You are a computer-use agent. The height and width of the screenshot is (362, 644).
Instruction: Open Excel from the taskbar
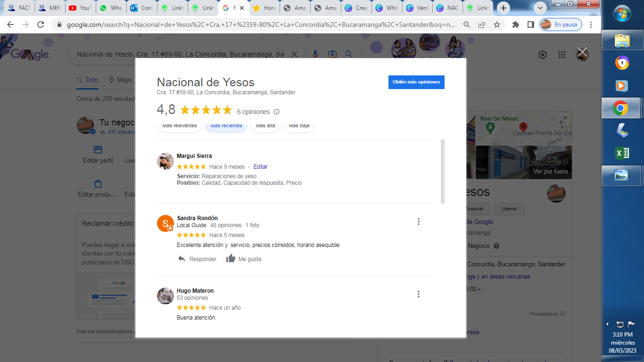(622, 153)
